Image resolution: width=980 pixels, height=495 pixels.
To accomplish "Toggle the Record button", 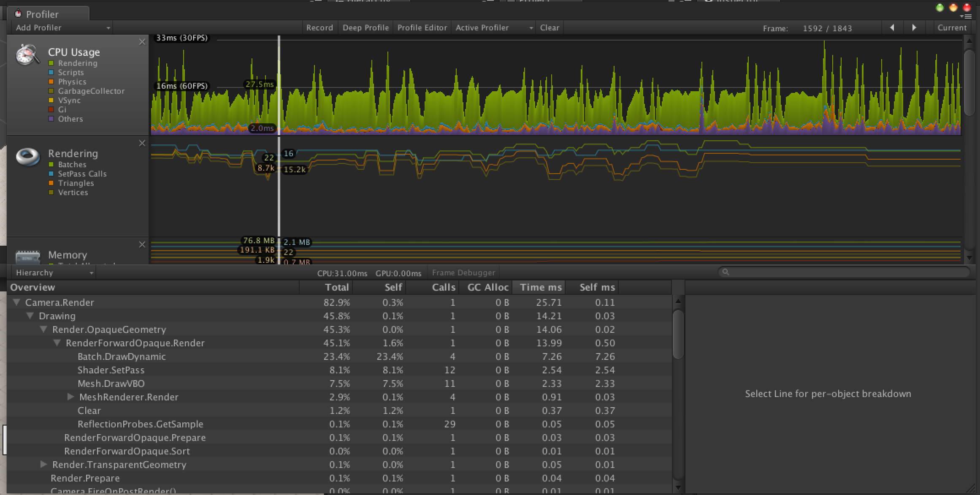I will (319, 27).
